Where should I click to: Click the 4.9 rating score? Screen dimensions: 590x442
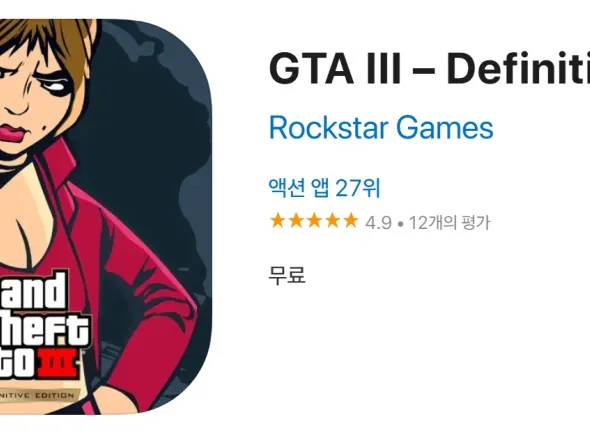pyautogui.click(x=379, y=223)
